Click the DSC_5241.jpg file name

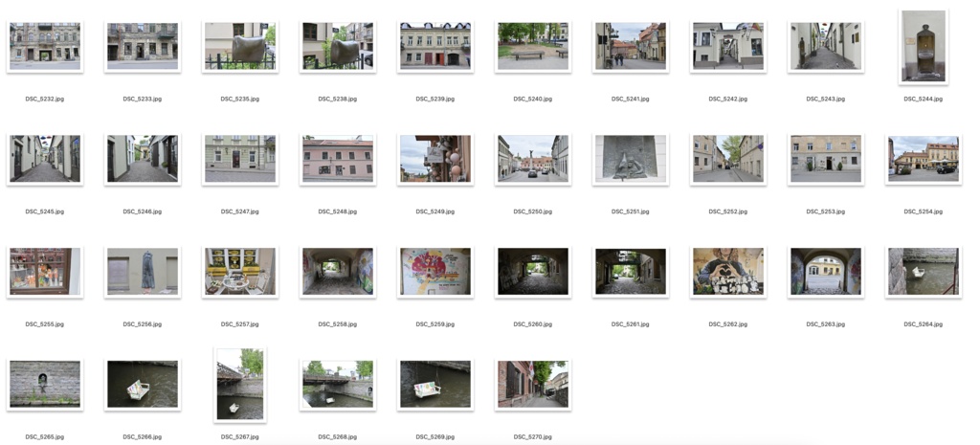pos(631,99)
